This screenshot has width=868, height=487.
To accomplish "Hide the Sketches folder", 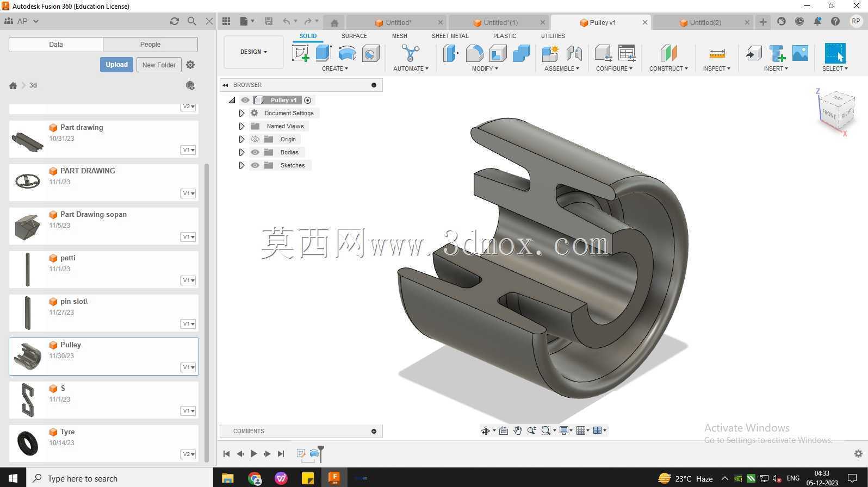I will tap(255, 165).
